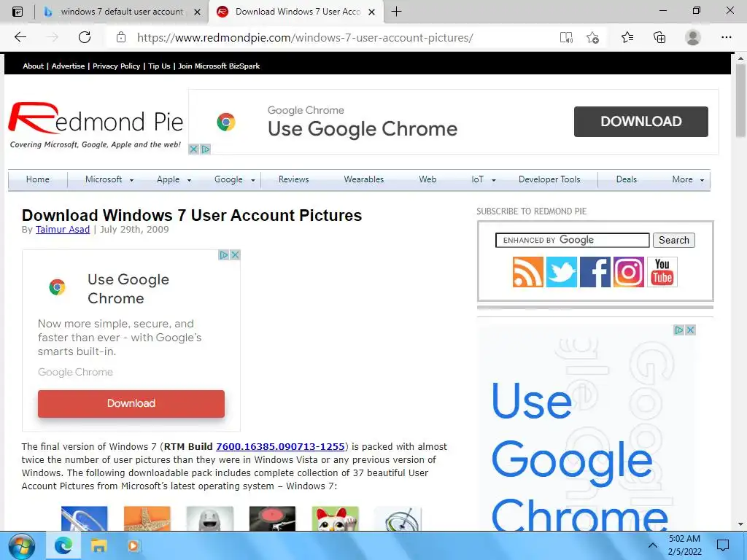Click the browser Back arrow

point(20,37)
